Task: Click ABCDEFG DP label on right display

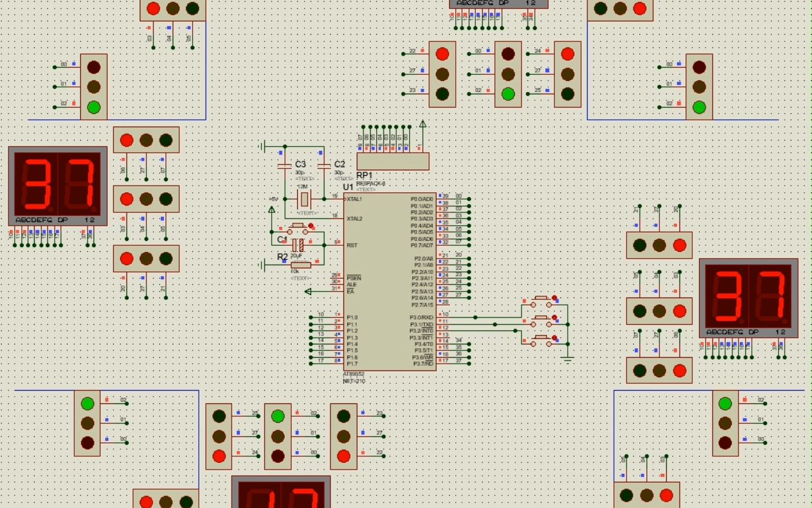Action: tap(732, 332)
